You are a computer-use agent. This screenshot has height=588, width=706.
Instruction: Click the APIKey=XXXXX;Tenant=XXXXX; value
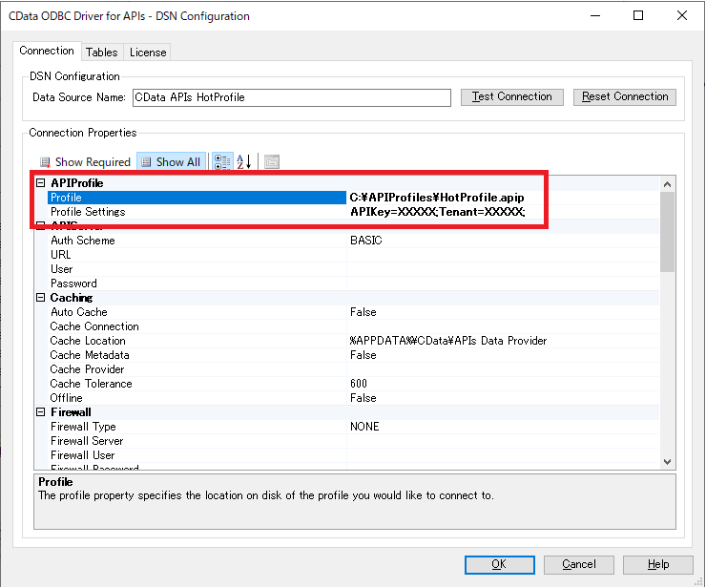437,212
